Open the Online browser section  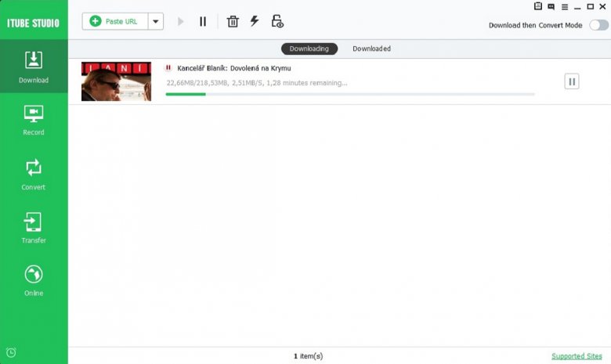pyautogui.click(x=34, y=281)
